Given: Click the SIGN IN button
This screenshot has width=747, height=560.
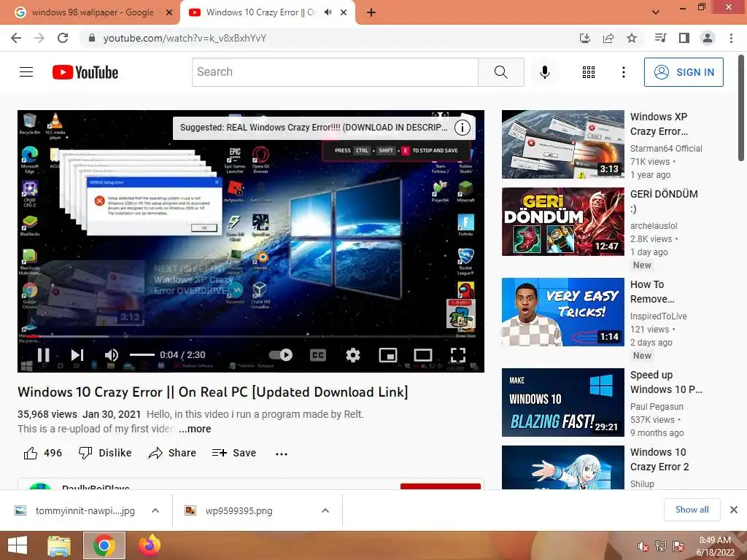Looking at the screenshot, I should pos(684,72).
